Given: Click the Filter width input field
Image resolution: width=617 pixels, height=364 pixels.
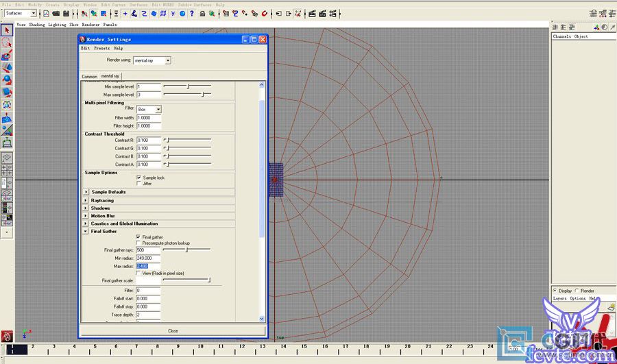Looking at the screenshot, I should coord(149,118).
